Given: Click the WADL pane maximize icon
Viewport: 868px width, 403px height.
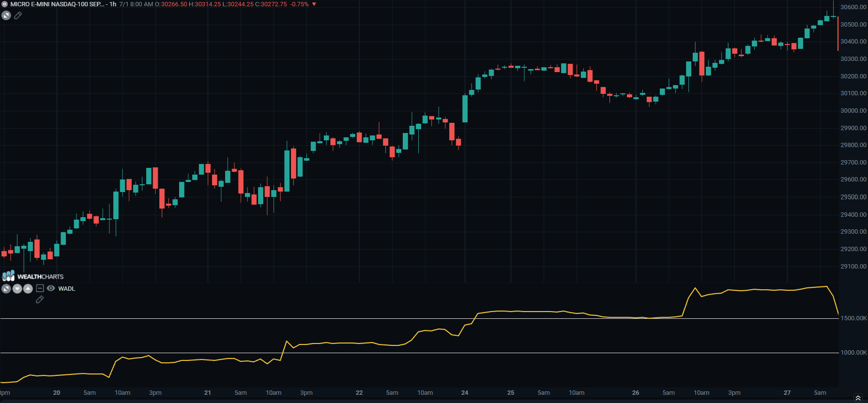Looking at the screenshot, I should click(x=6, y=289).
